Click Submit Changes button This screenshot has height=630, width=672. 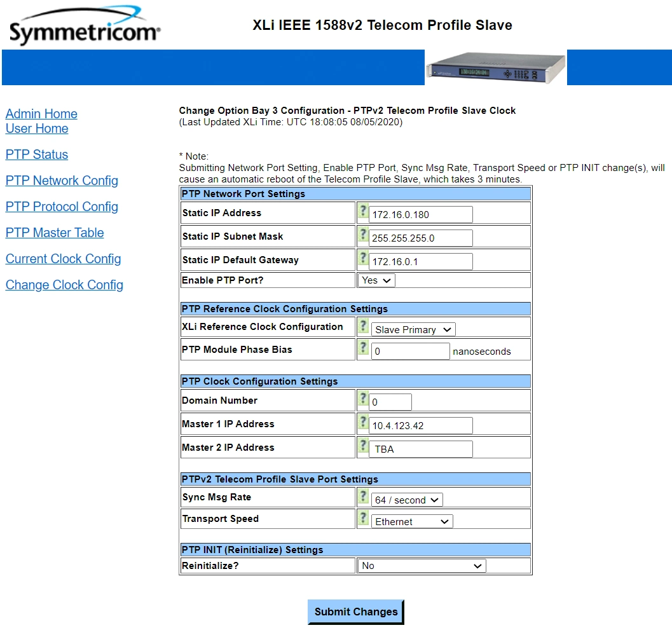pyautogui.click(x=356, y=612)
